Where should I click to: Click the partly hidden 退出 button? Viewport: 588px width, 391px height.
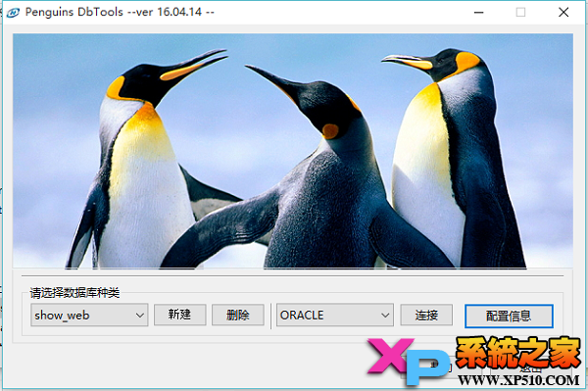point(531,369)
